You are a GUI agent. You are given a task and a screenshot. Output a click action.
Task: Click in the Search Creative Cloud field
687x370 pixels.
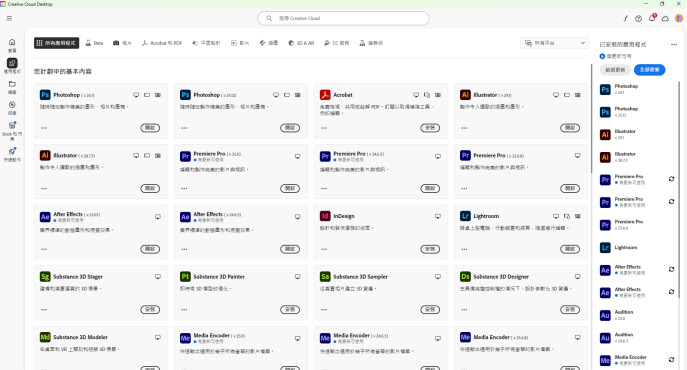tap(343, 18)
